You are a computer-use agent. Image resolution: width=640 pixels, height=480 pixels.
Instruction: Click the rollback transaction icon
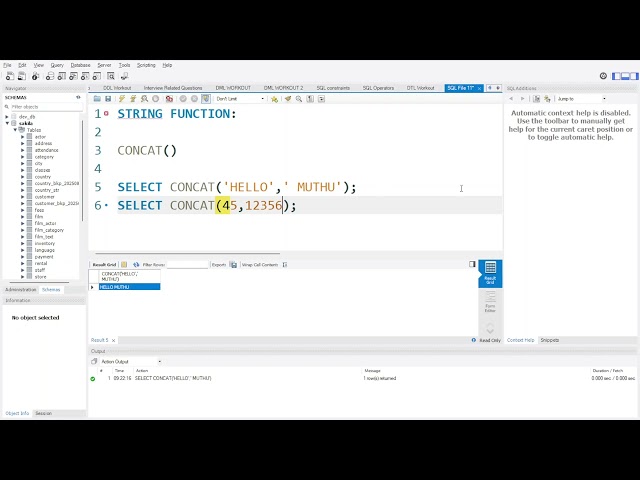pyautogui.click(x=194, y=99)
